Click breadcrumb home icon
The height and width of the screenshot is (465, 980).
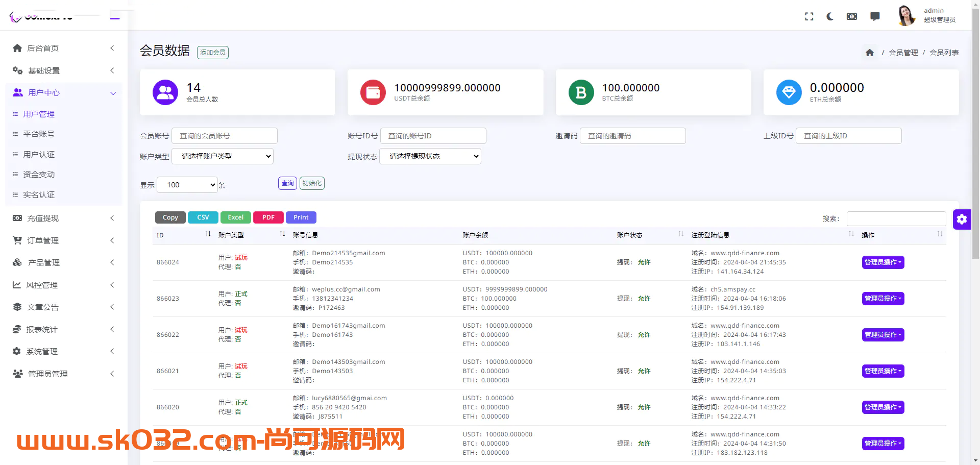pyautogui.click(x=870, y=53)
